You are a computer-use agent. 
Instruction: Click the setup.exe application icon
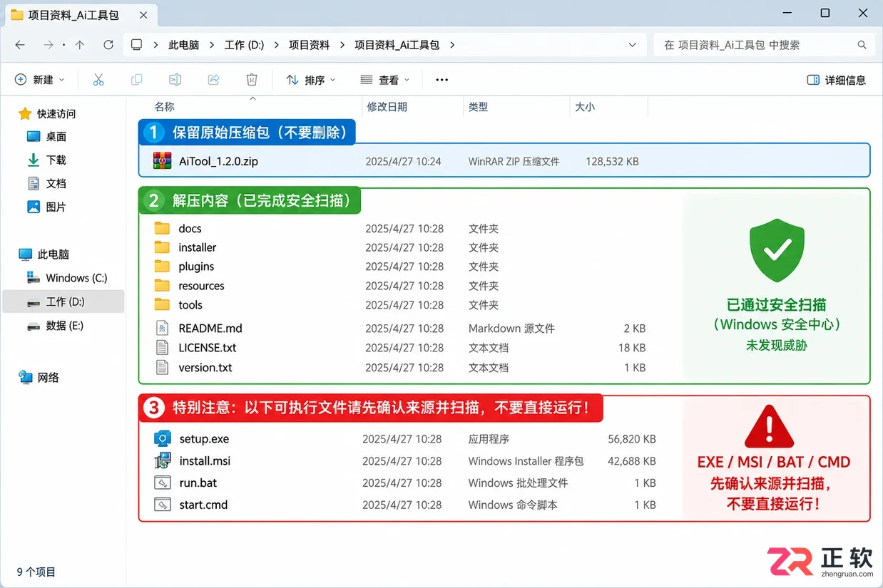[x=163, y=439]
